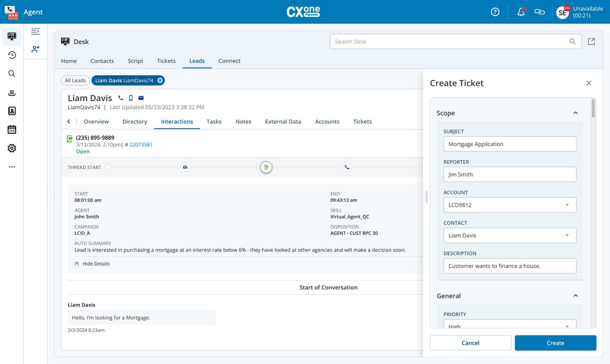Screen dimensions: 610x364
Task: Open the help question mark icon
Action: 495,12
